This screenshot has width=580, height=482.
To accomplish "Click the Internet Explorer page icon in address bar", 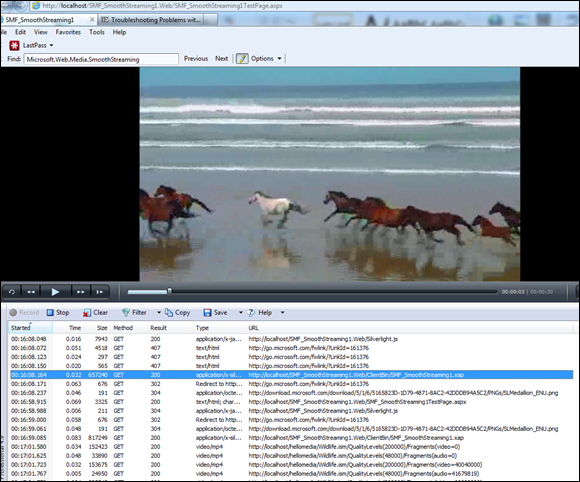I will [x=36, y=6].
